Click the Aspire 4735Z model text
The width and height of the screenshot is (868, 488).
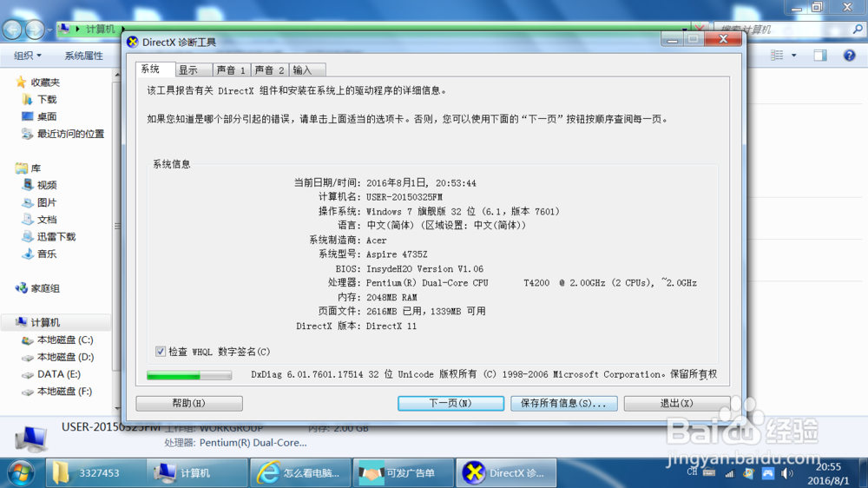pyautogui.click(x=397, y=254)
